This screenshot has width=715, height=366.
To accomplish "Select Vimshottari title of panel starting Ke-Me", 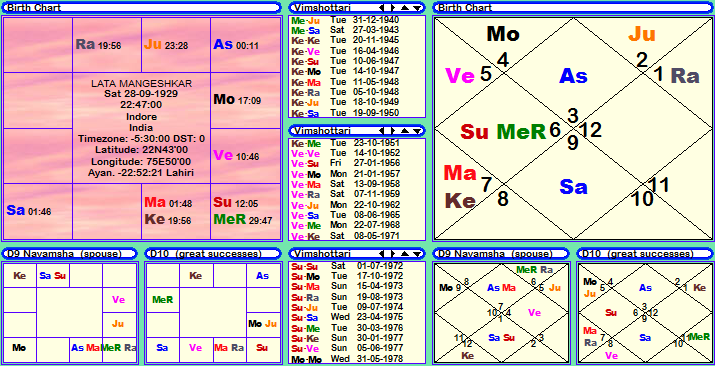I will 322,131.
